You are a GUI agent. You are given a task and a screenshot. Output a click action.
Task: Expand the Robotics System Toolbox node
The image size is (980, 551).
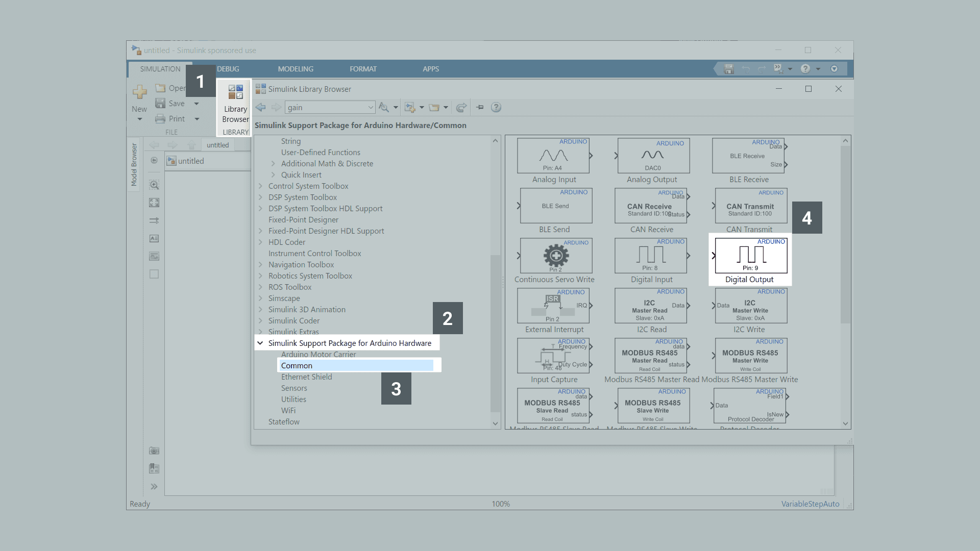[260, 276]
